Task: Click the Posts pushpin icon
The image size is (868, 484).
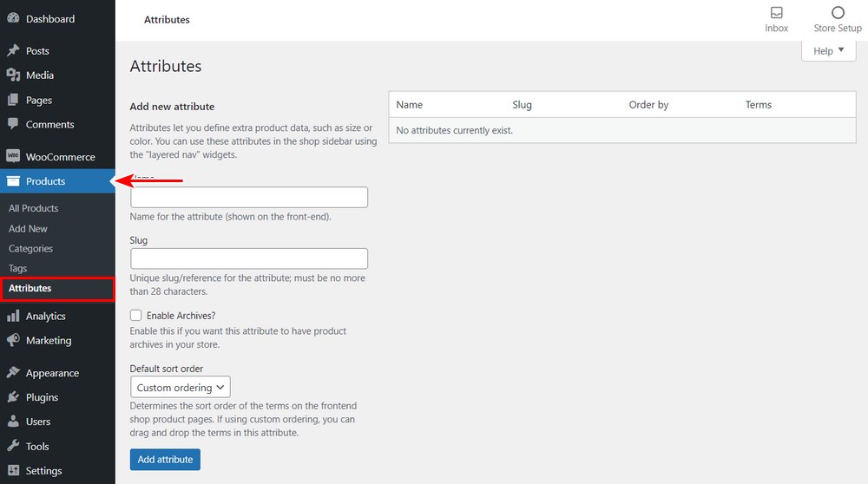Action: click(13, 50)
